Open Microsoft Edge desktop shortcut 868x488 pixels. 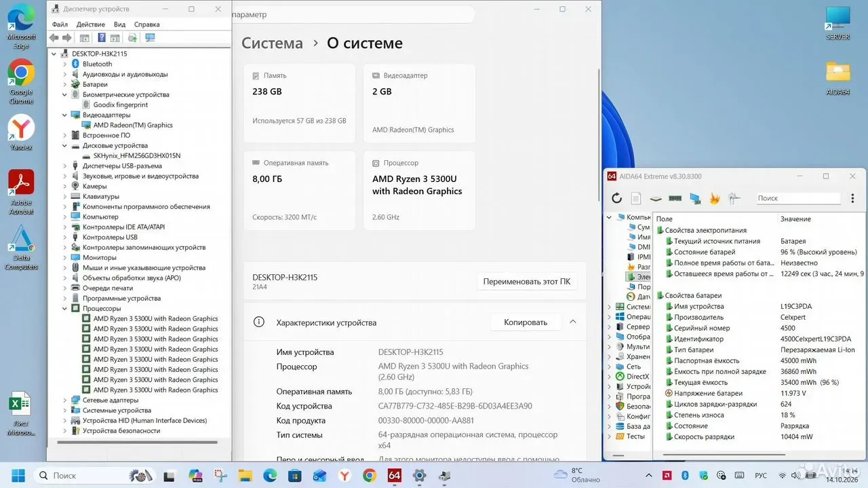(21, 26)
